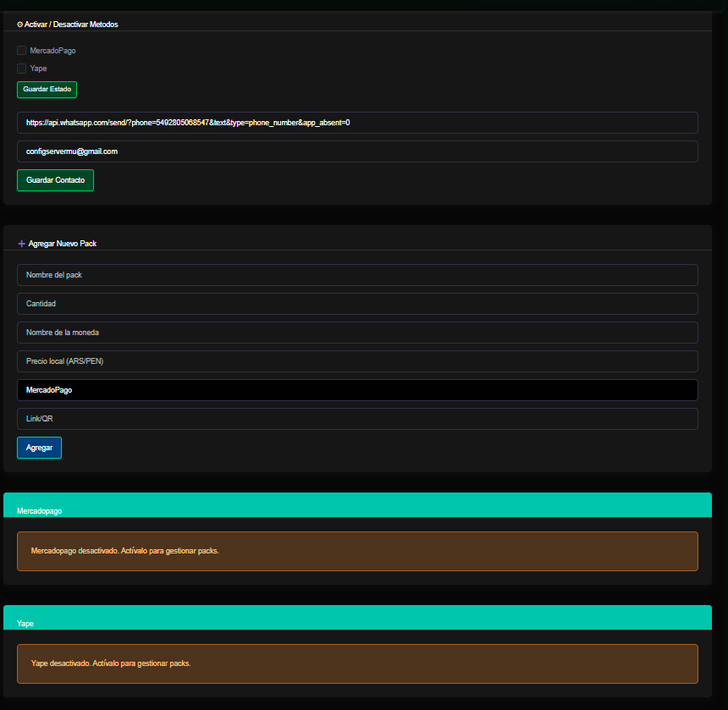Click the WhatsApp API URL field
This screenshot has height=710, width=728.
[357, 123]
